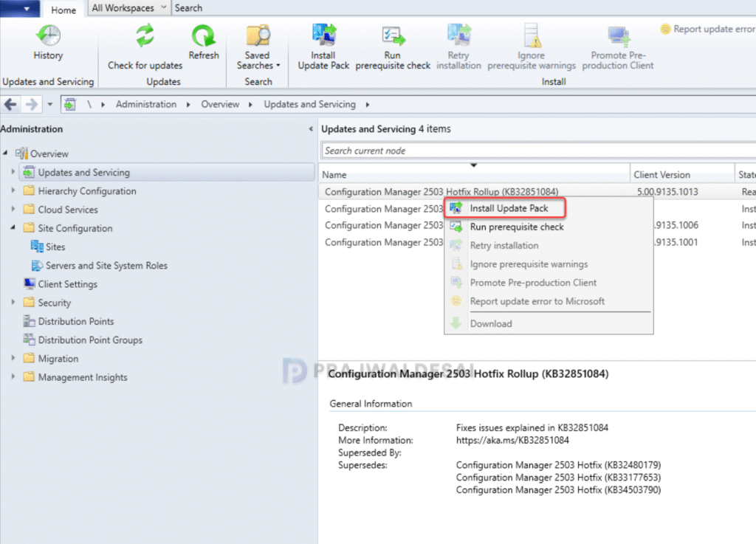Expand the Management Insights node

[13, 376]
